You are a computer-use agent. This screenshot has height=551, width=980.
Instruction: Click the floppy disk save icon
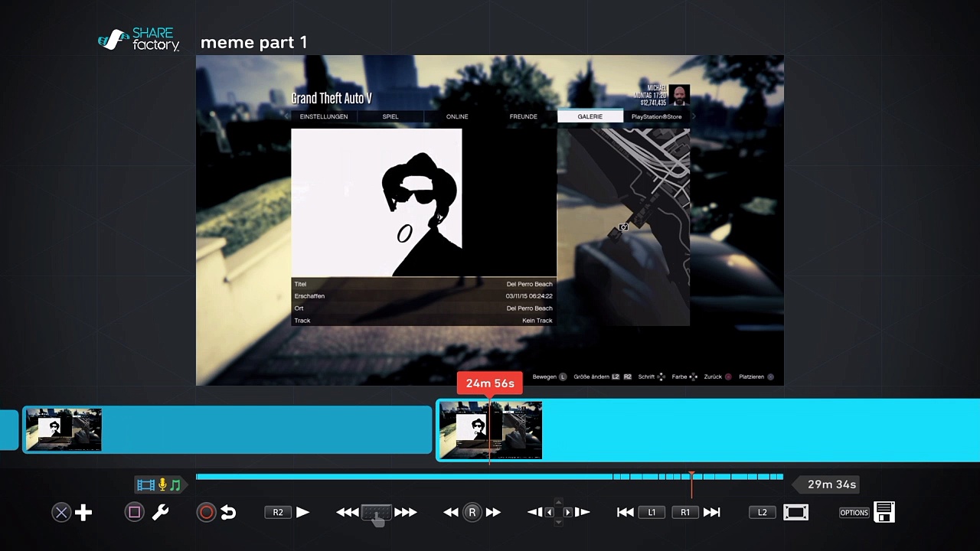[x=884, y=513]
